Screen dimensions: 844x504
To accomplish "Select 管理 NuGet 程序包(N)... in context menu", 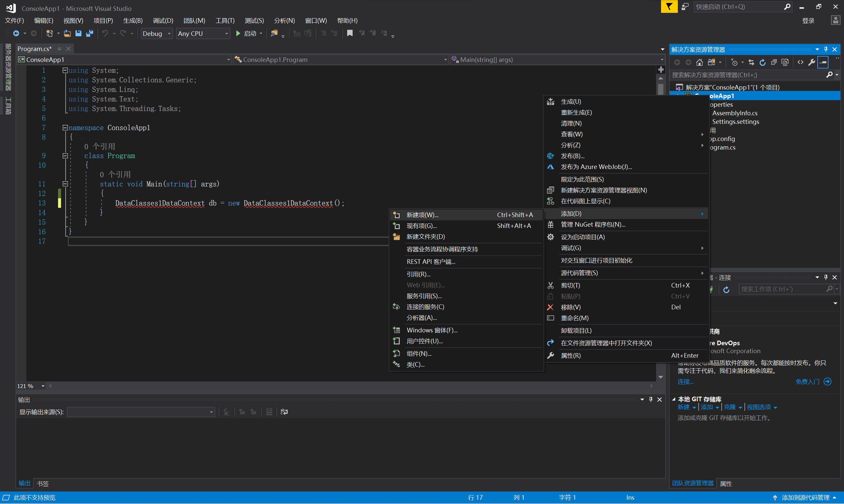I will point(593,224).
